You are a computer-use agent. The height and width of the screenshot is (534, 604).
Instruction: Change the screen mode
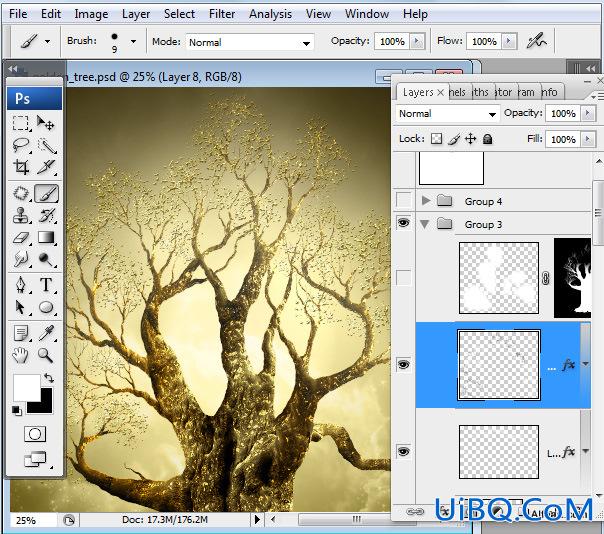tap(35, 459)
